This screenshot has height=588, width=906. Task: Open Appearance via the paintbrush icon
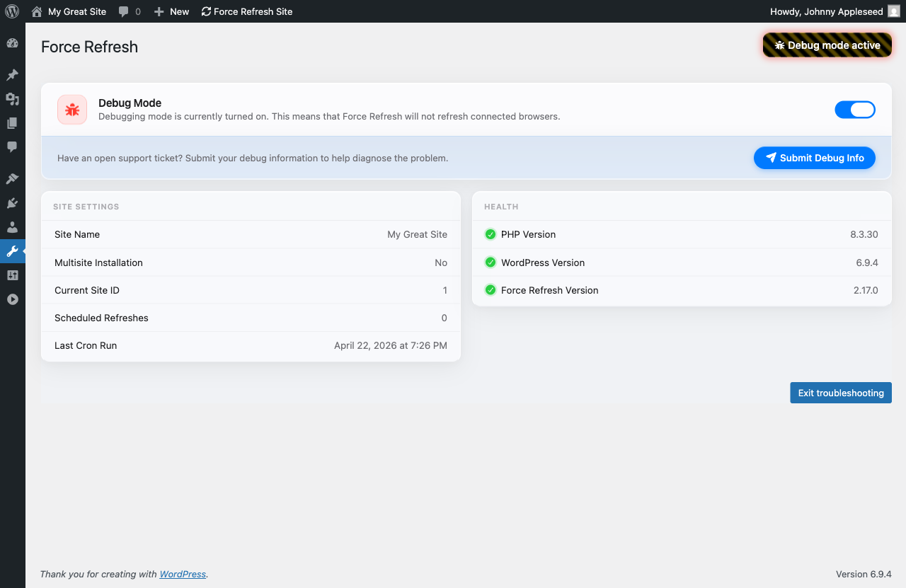(x=12, y=179)
